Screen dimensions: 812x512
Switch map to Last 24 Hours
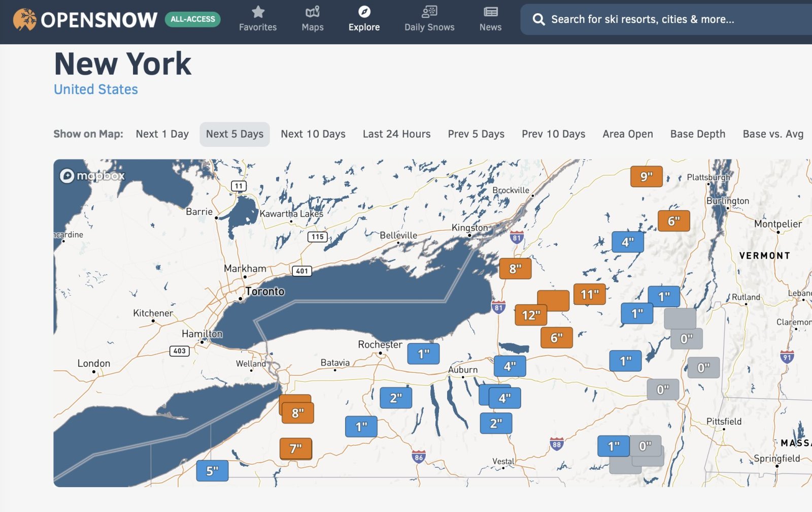tap(396, 134)
